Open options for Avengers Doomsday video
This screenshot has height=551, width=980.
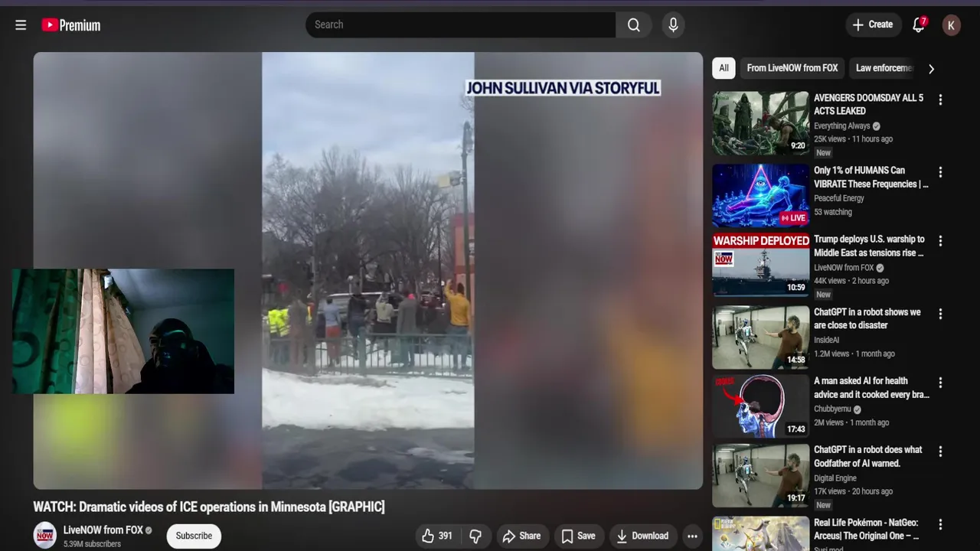940,99
